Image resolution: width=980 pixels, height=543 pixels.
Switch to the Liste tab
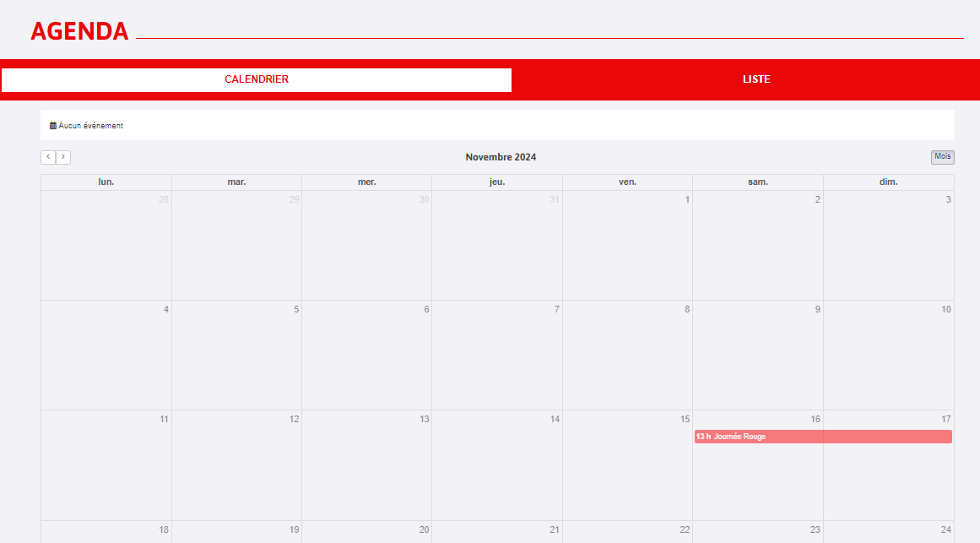coord(756,79)
